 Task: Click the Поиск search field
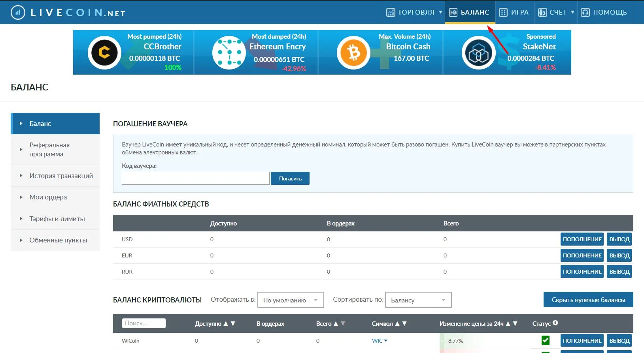coord(144,323)
